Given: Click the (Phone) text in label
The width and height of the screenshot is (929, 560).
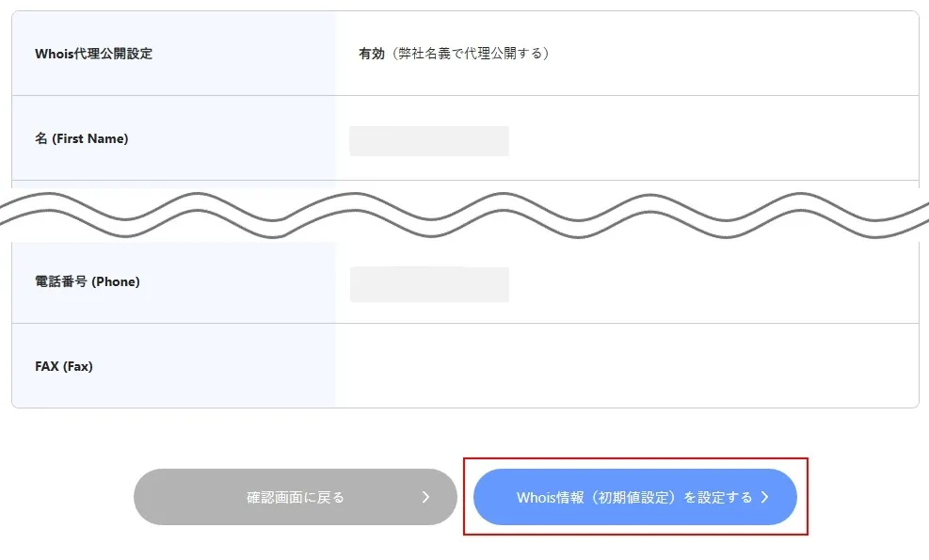Looking at the screenshot, I should 116,281.
